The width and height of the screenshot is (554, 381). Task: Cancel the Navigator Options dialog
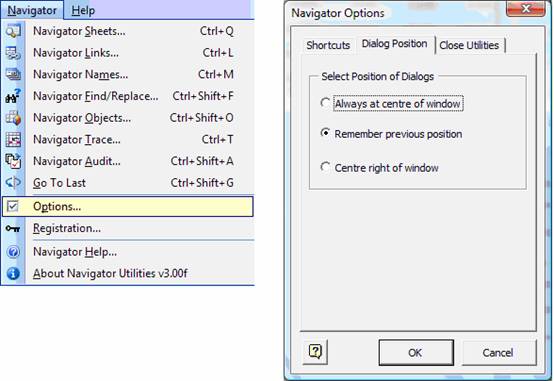(498, 352)
